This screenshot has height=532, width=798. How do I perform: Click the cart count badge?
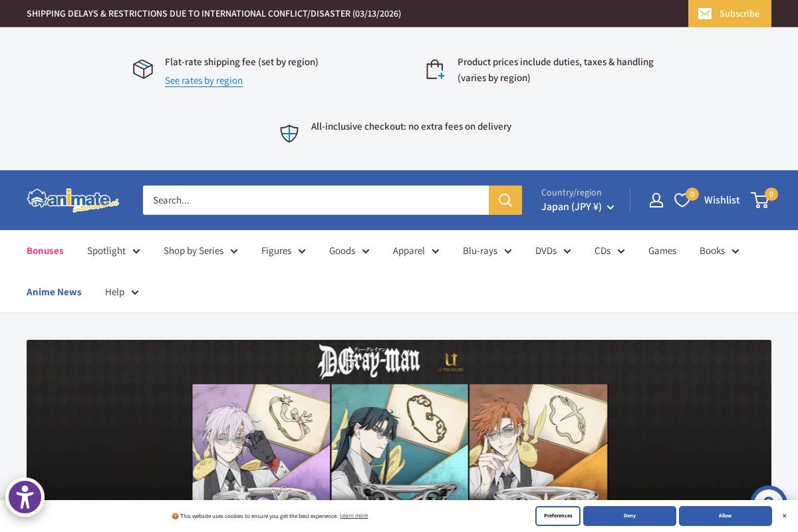click(771, 194)
